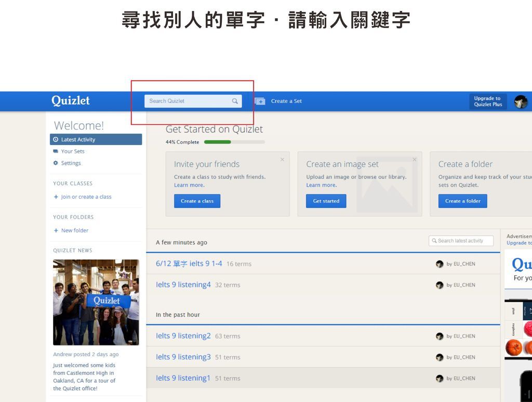Click the fruit images advertisement thumbnail
The image size is (532, 402).
(x=518, y=329)
